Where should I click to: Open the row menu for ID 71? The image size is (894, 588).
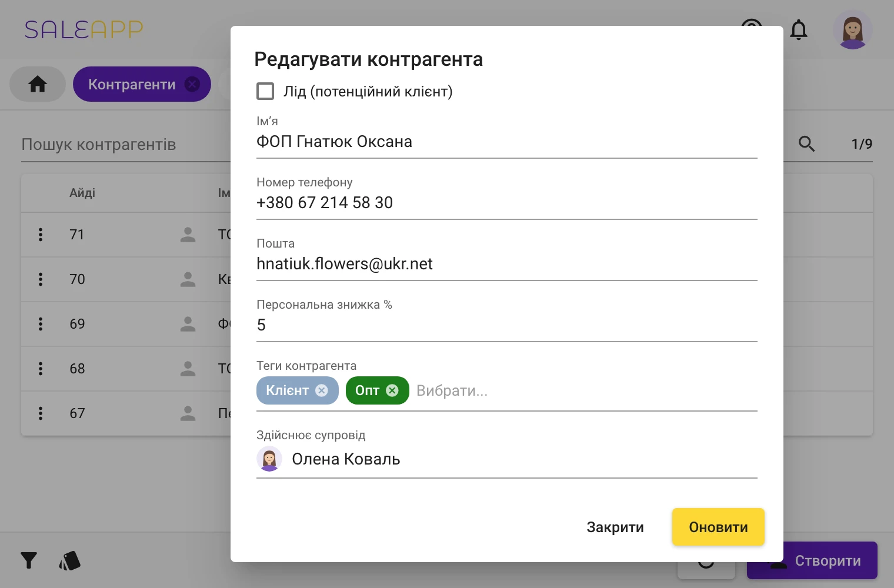41,235
